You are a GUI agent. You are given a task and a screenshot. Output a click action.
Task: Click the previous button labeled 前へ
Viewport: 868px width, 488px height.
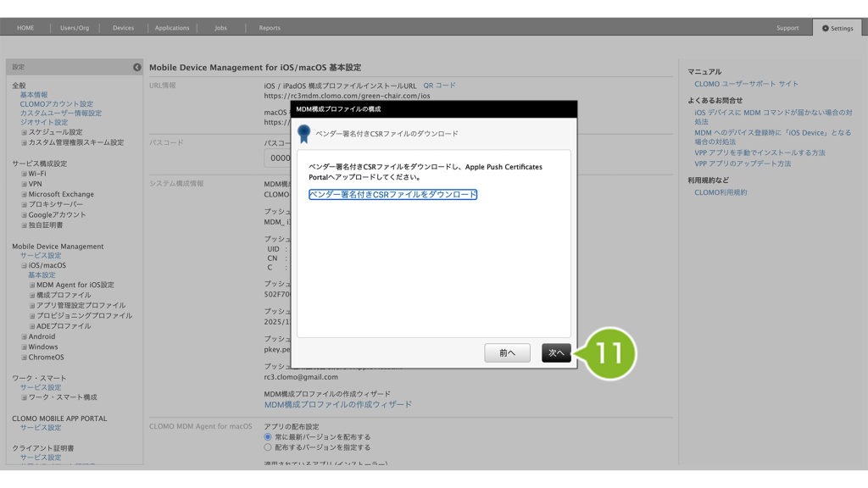pos(507,353)
